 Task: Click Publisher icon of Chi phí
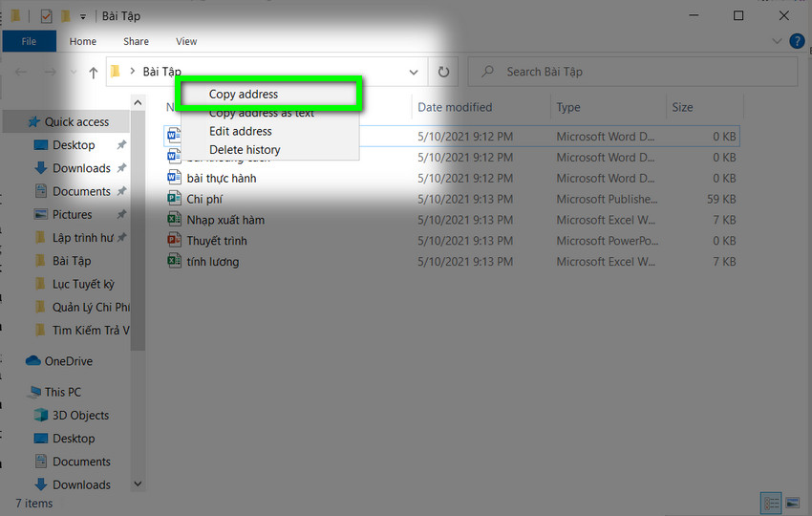point(174,199)
